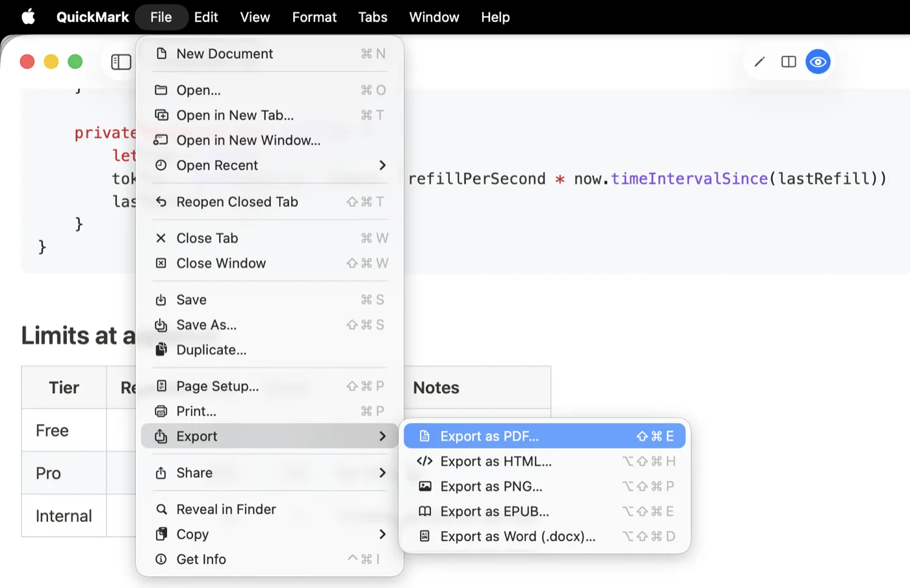Click the Share icon in the menu
Viewport: 910px width, 588px height.
tap(161, 473)
